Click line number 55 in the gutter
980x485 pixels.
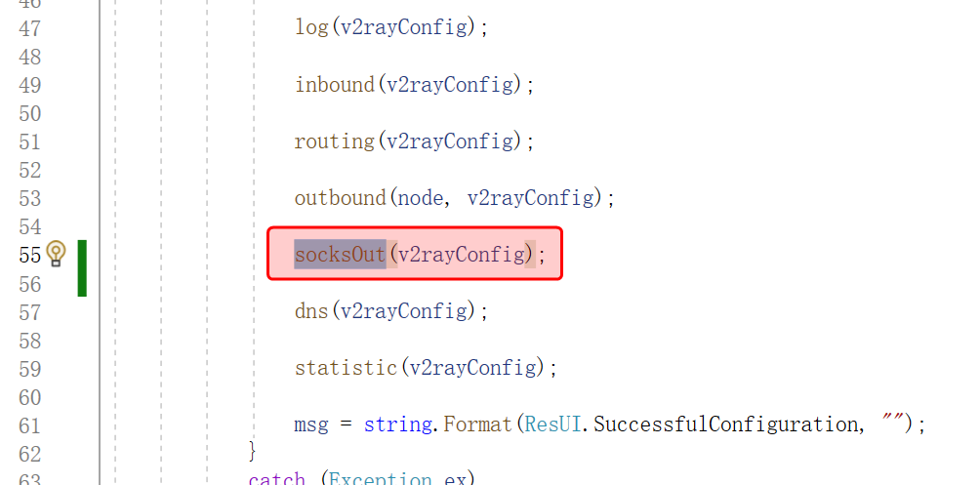click(30, 255)
